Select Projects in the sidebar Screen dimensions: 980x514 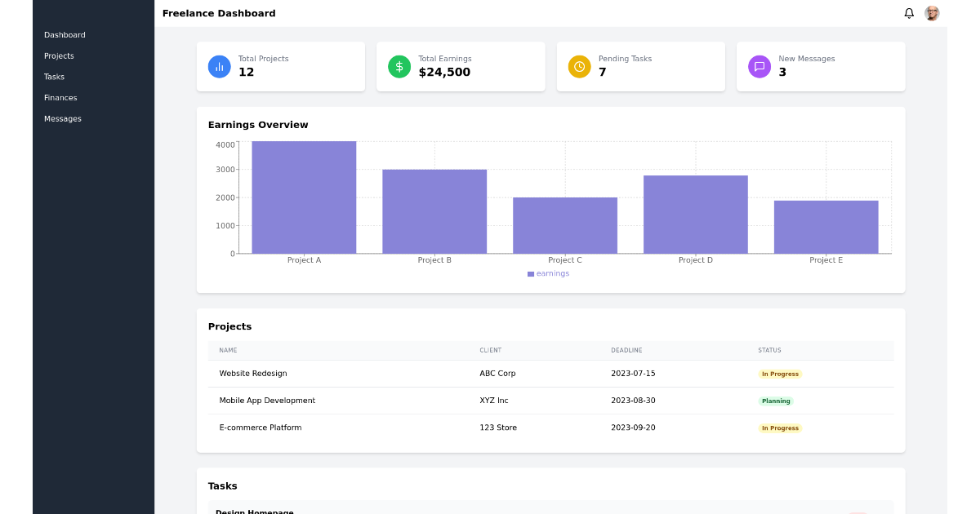(x=59, y=55)
